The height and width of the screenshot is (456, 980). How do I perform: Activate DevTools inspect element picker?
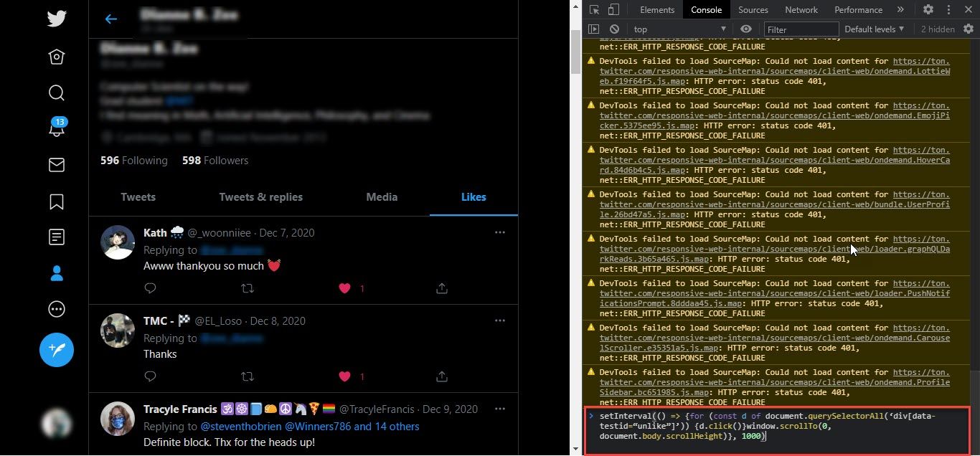[595, 9]
